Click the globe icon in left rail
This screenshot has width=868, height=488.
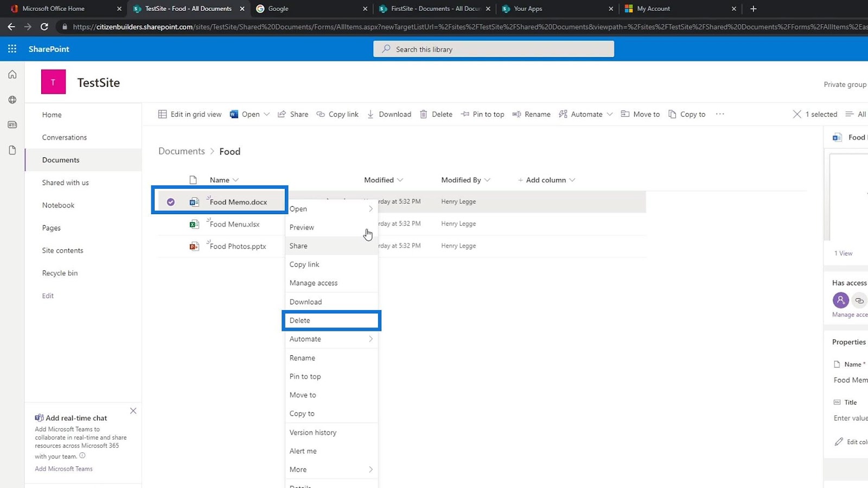tap(12, 100)
